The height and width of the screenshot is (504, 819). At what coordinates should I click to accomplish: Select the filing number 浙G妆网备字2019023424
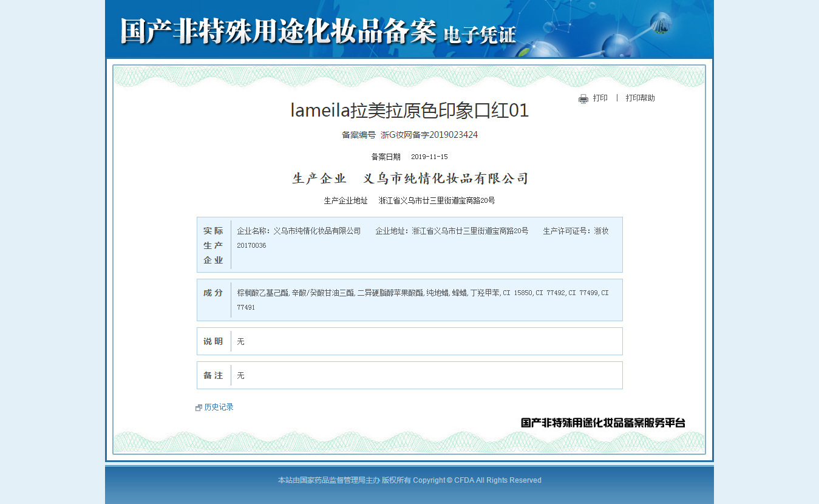429,135
